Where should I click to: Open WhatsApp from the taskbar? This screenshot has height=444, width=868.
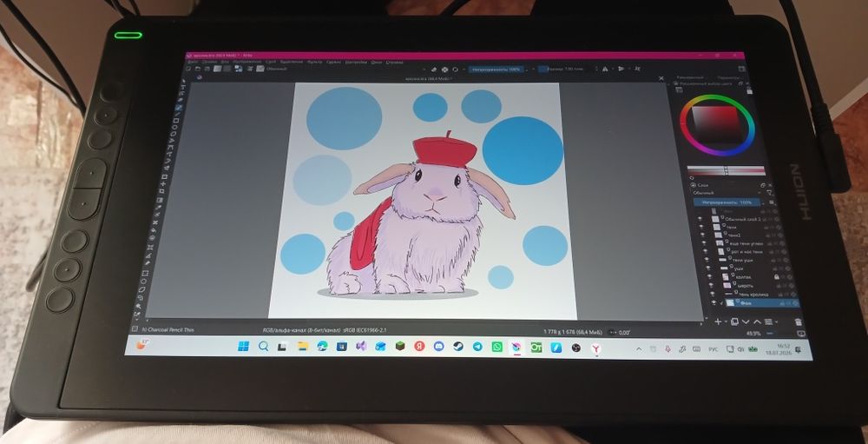pos(497,347)
